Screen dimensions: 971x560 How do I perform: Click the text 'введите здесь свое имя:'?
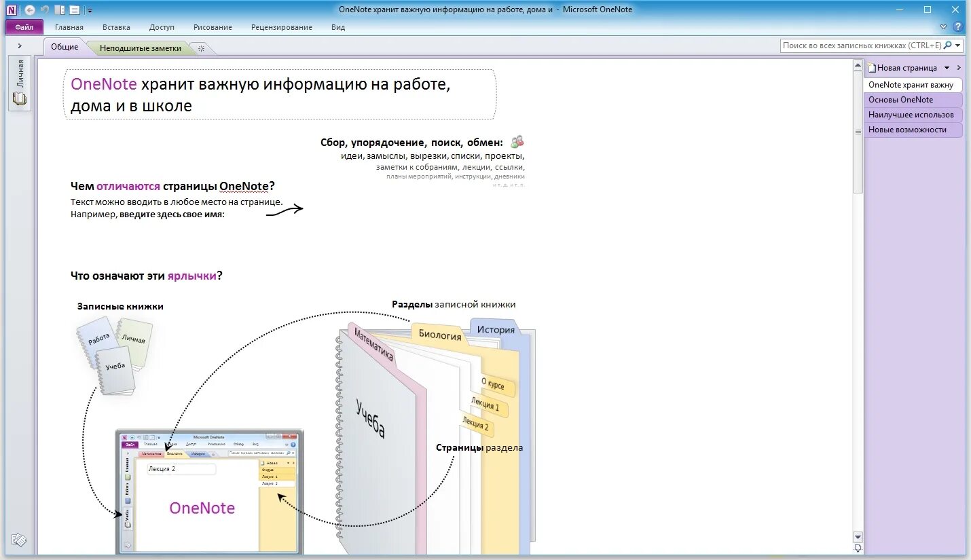coord(172,214)
